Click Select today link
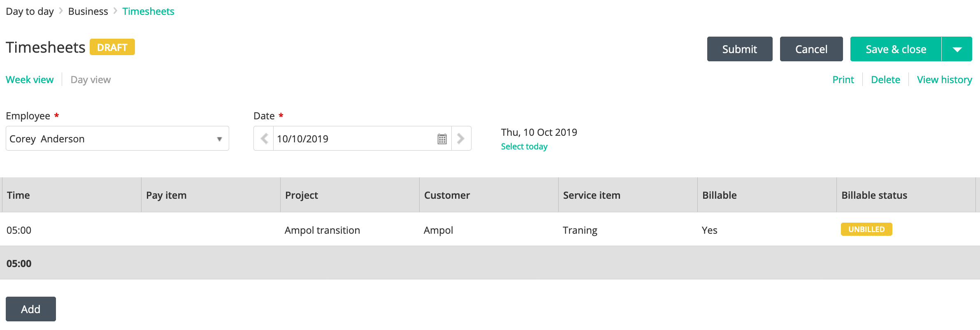 (x=524, y=146)
